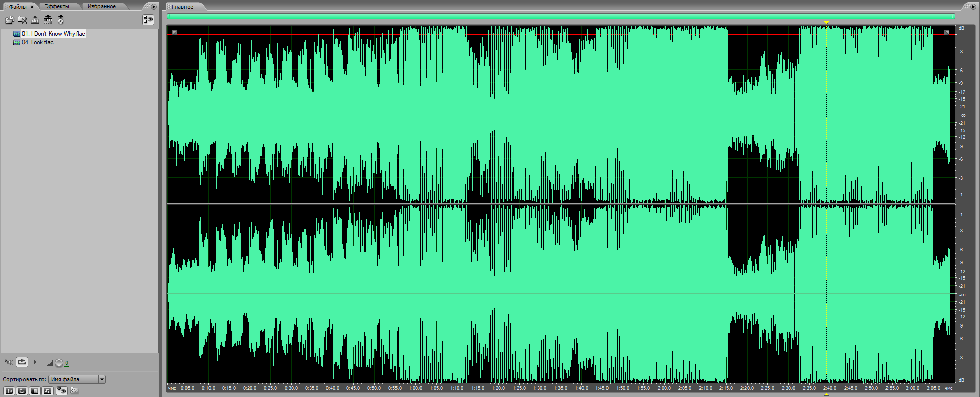This screenshot has width=980, height=397.
Task: Open the sort by 'Имя файла' dropdown
Action: point(102,379)
